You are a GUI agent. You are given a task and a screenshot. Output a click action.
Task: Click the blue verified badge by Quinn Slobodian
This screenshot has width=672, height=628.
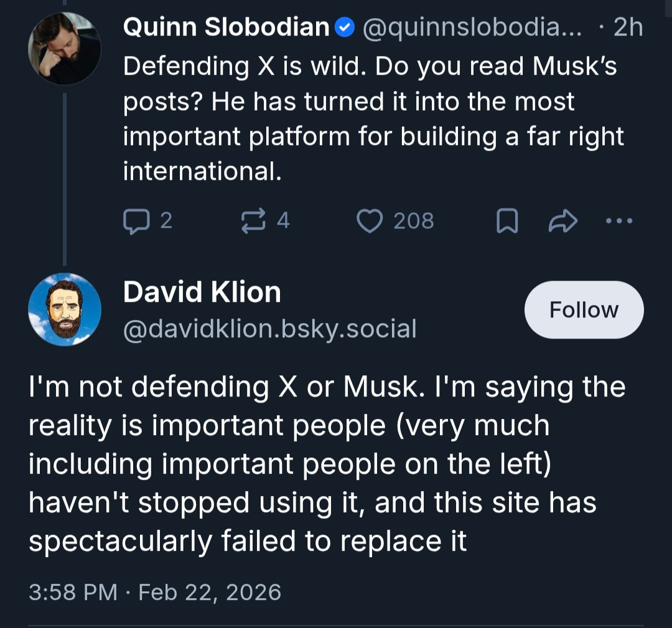point(345,27)
